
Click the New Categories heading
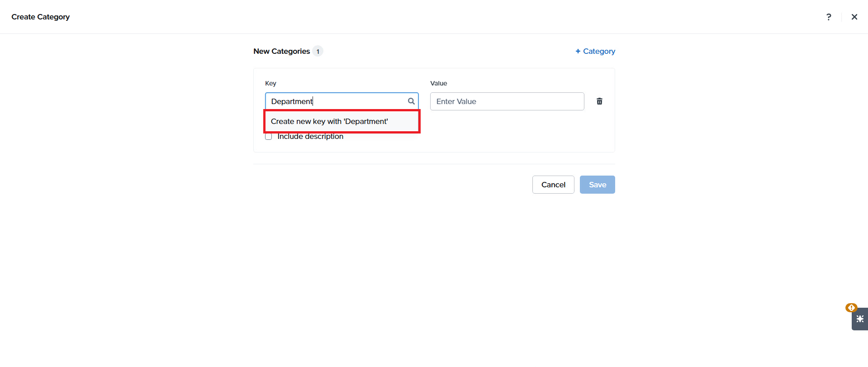tap(281, 51)
